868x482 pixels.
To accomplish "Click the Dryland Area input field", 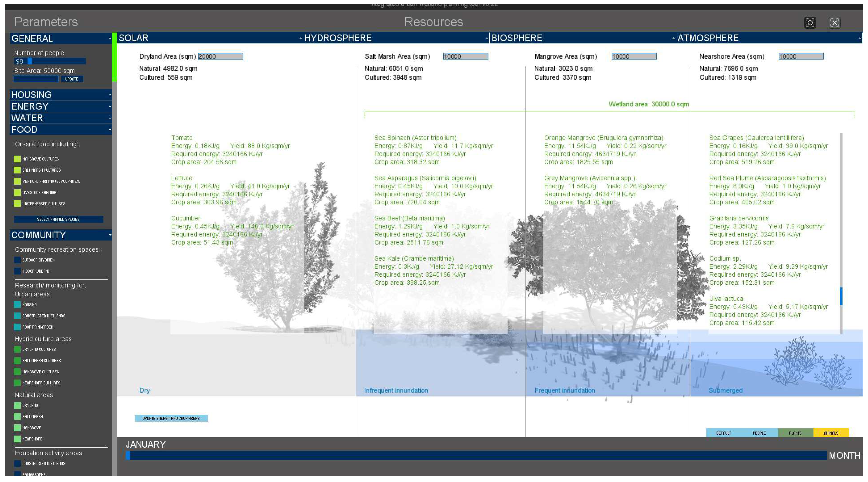I will click(x=220, y=56).
